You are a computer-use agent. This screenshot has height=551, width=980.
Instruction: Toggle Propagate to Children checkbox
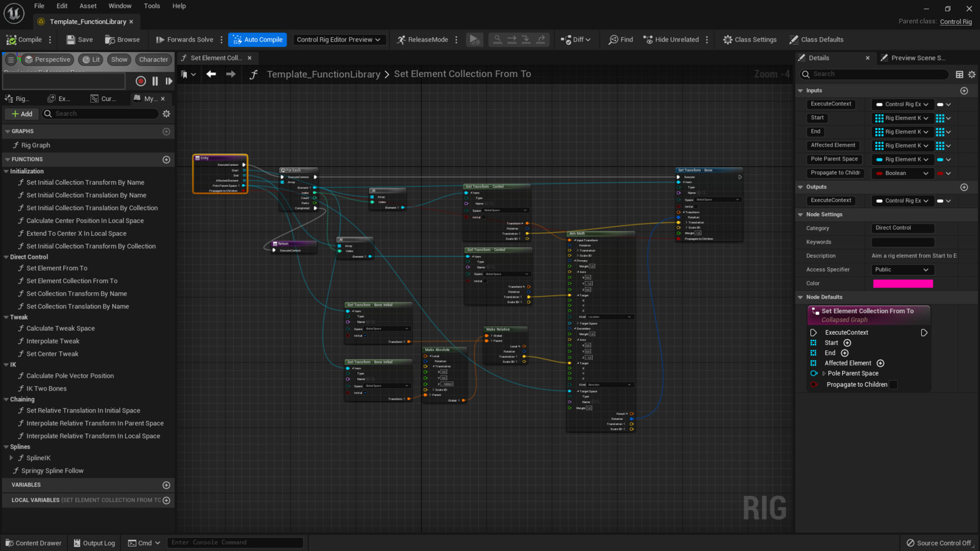pos(893,384)
